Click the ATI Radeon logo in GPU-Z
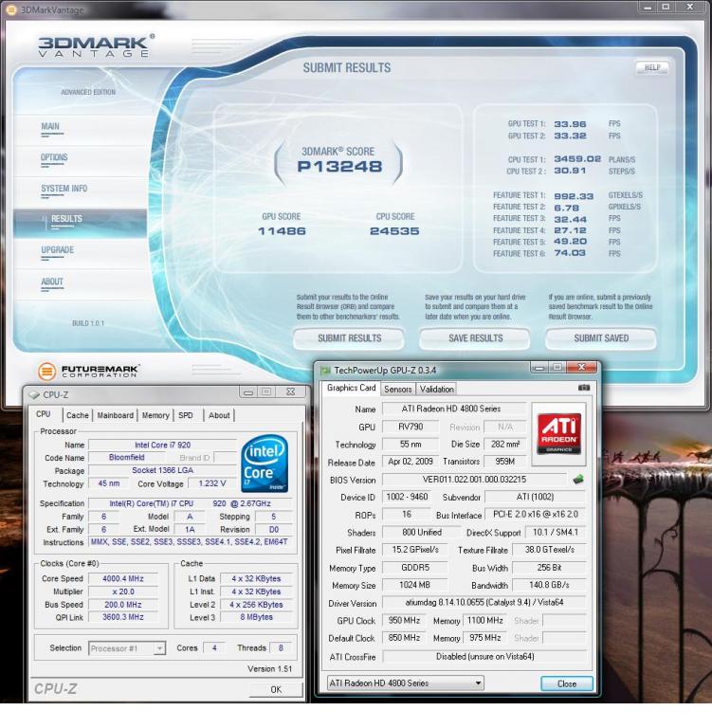 (558, 433)
